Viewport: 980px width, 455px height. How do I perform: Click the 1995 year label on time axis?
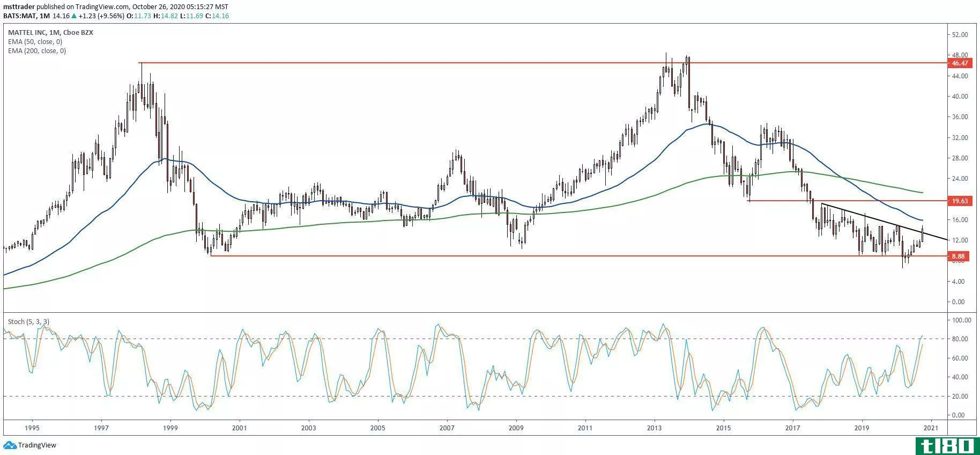(32, 428)
